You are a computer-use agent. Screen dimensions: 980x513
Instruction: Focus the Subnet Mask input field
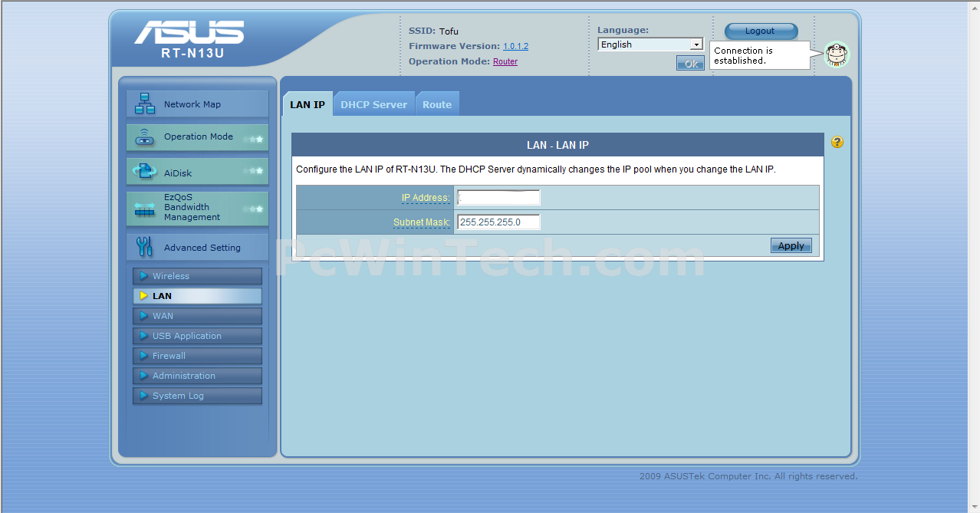[x=498, y=222]
